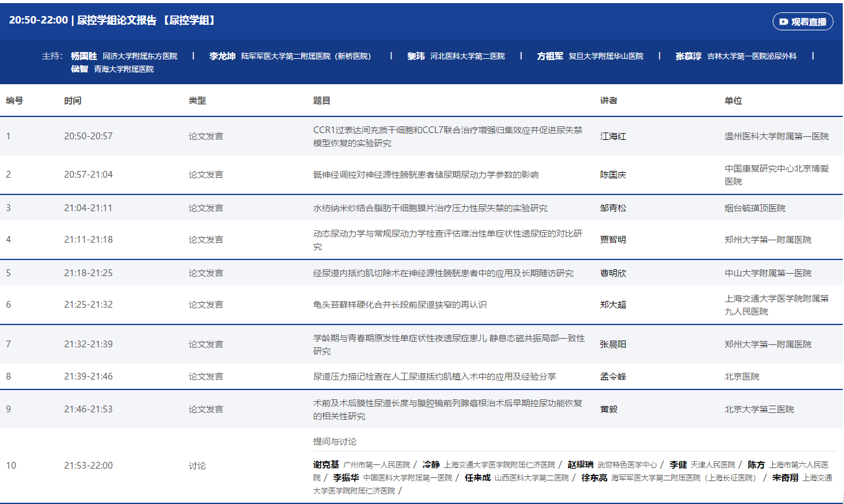Click the 讲者 column header
This screenshot has width=844, height=504.
[609, 100]
